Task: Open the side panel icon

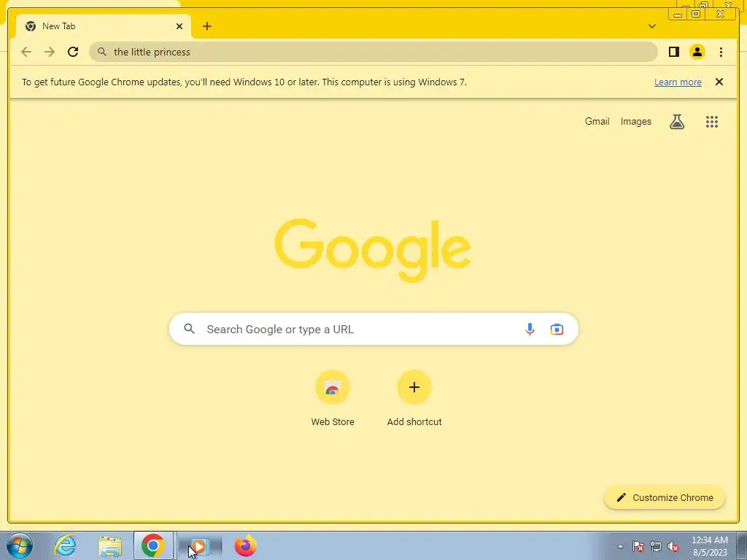Action: pos(673,52)
